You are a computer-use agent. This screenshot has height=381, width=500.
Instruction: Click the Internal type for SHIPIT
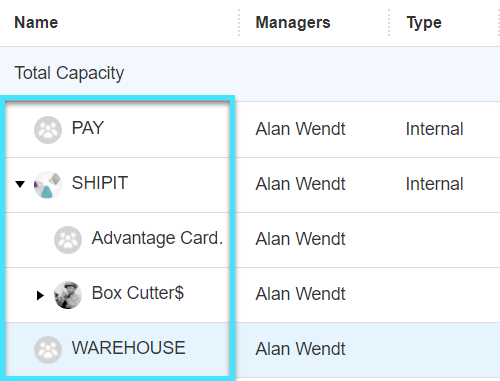coord(434,184)
